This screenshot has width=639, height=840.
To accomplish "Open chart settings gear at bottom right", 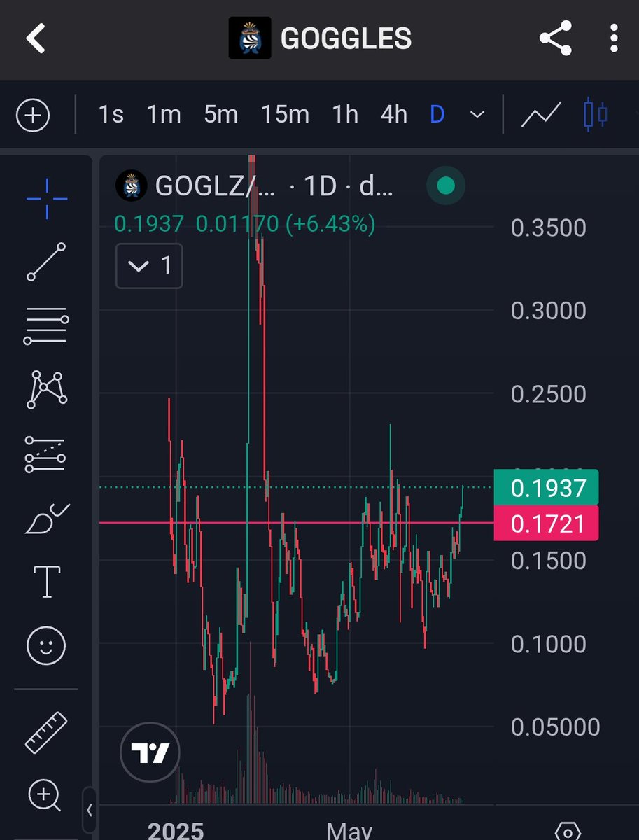I will (x=567, y=832).
